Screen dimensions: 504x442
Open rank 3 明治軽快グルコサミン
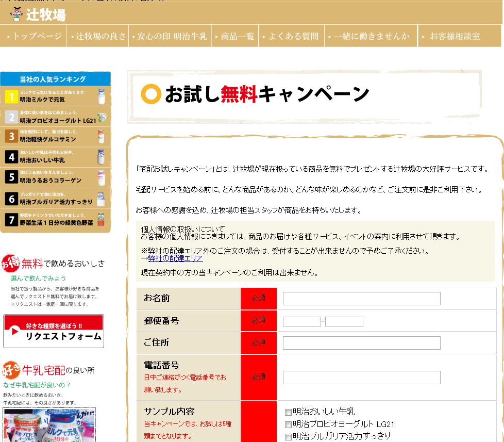tap(55, 136)
